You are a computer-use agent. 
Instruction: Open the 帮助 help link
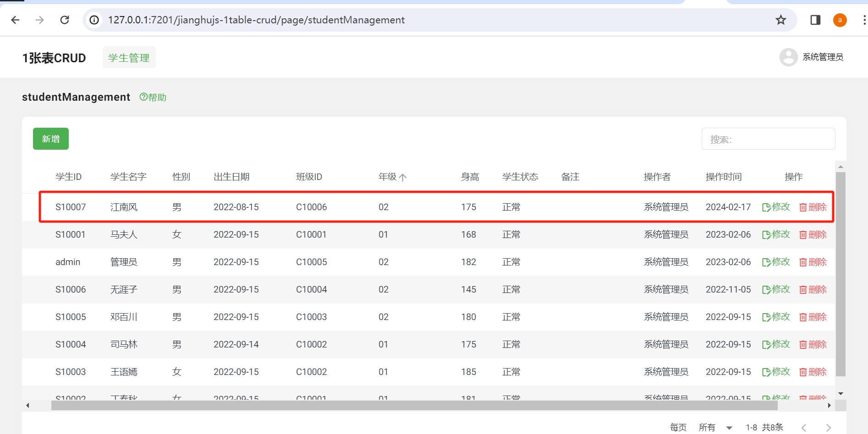click(x=153, y=98)
